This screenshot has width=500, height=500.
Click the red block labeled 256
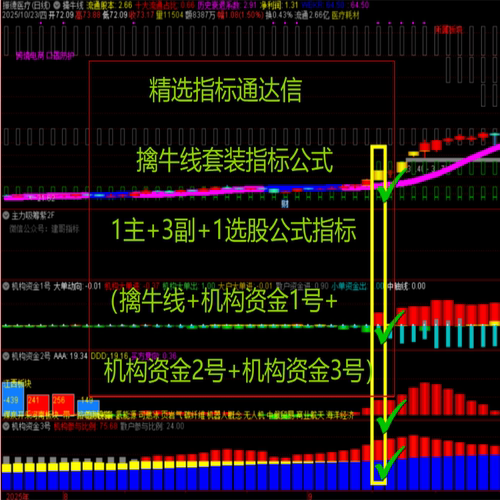(x=63, y=404)
